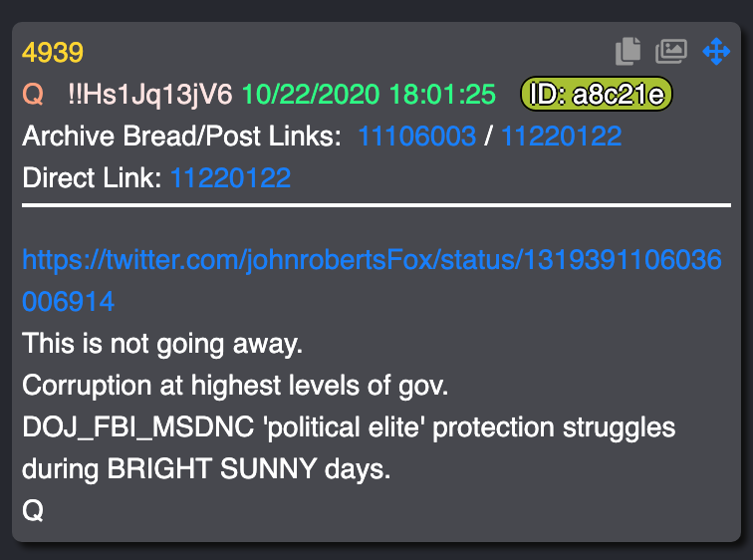753x560 pixels.
Task: Click the 'Direct Link:' label text
Action: (x=92, y=177)
